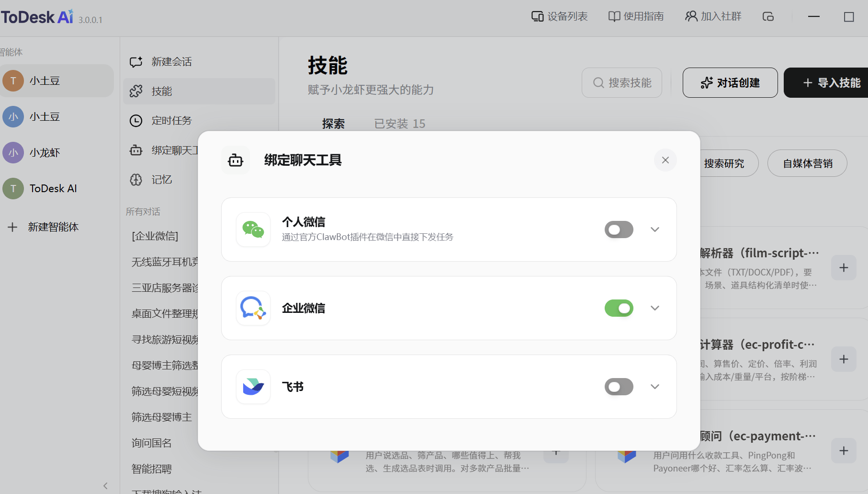Close the 绑定聊天工具 dialog
This screenshot has height=494, width=868.
pos(665,160)
